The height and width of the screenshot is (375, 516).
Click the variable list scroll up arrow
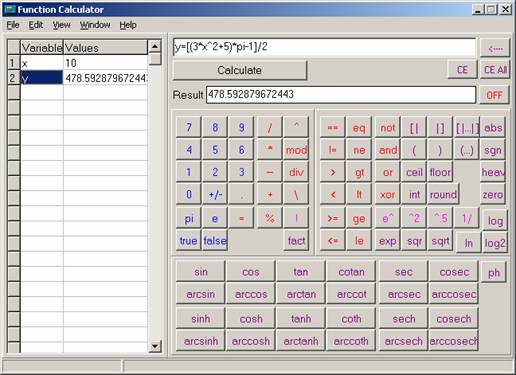(x=155, y=46)
